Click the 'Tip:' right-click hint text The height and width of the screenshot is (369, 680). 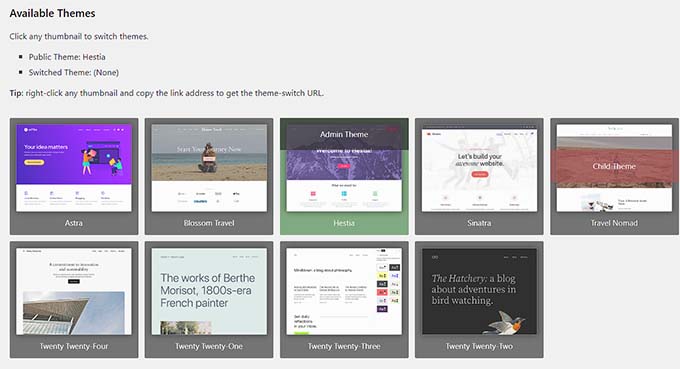(167, 93)
